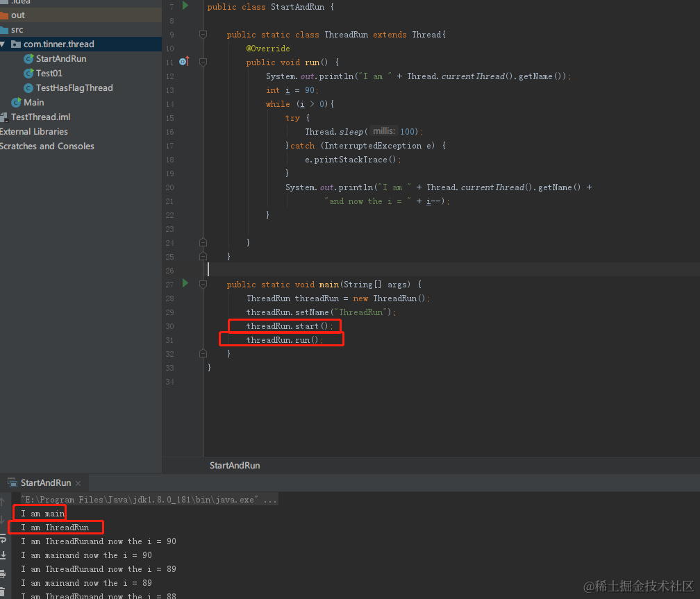Open the Main class file
Image resolution: width=700 pixels, height=599 pixels.
pos(33,103)
